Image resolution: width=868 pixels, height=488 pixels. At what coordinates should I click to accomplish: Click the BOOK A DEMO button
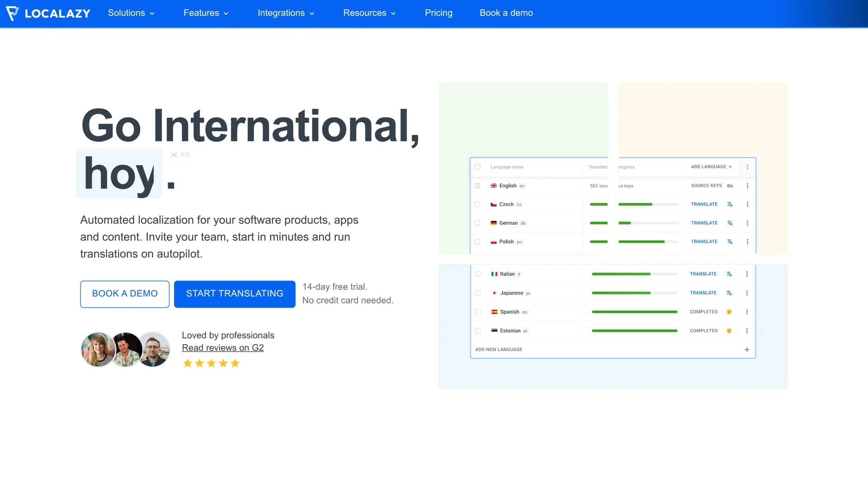[125, 294]
